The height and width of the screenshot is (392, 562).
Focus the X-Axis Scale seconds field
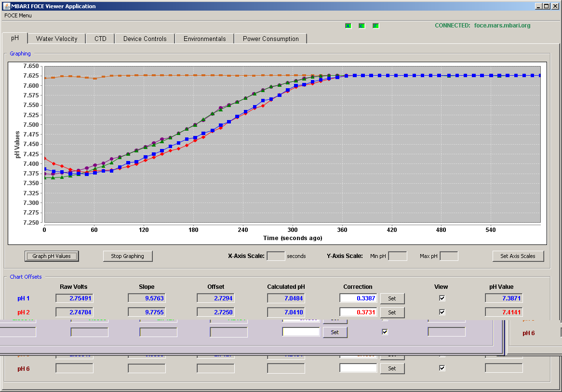(276, 256)
